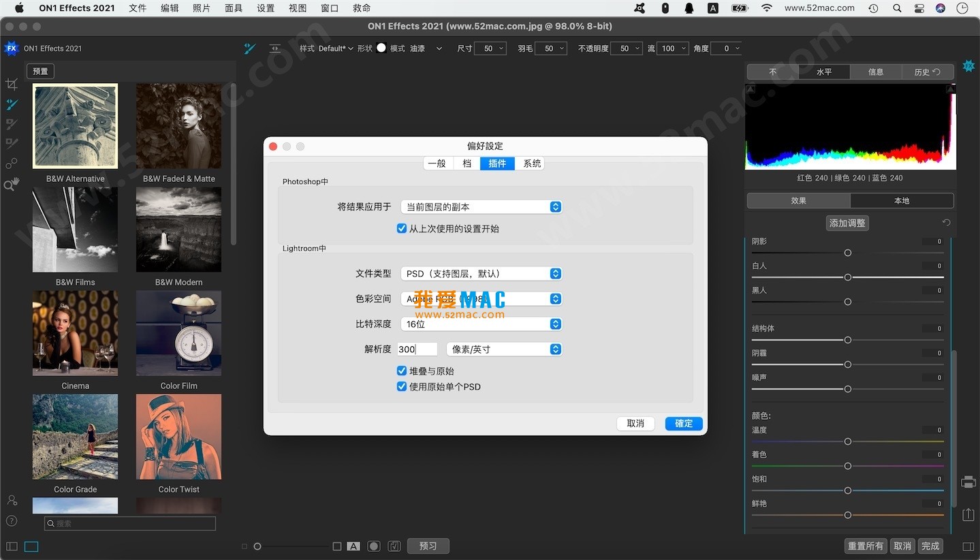Select the masking brush tool in left toolbar

tap(12, 104)
